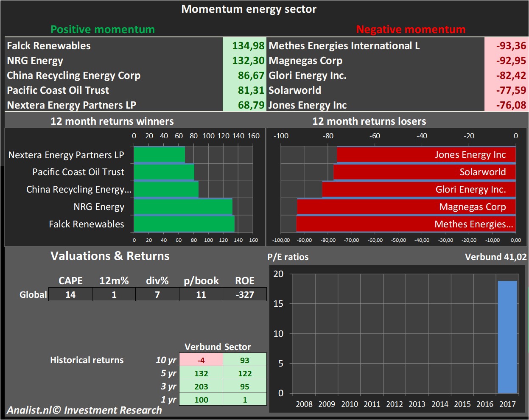Click the Verbund 3 yr return cell 203
Image resolution: width=529 pixels, height=420 pixels.
pos(201,386)
